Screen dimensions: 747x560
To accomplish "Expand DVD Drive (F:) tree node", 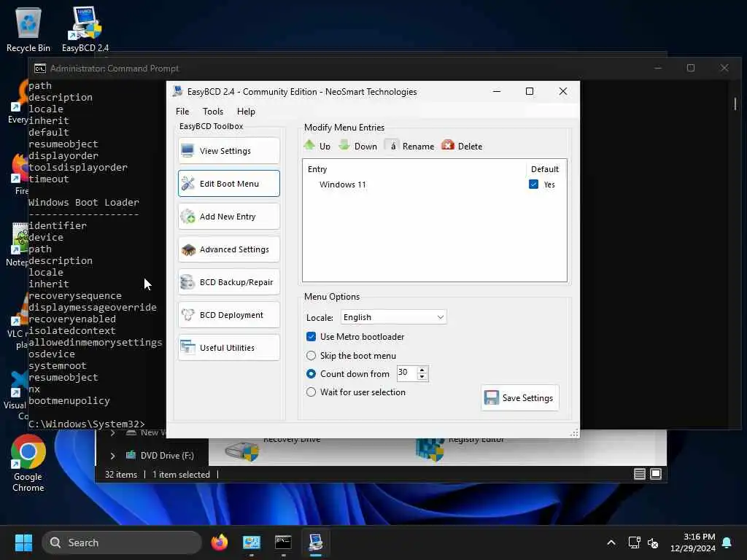I will coord(112,456).
